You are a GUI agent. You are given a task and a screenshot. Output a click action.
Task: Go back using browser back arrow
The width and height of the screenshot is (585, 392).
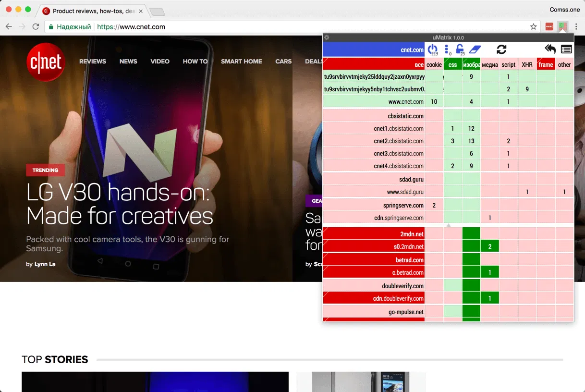pos(9,26)
